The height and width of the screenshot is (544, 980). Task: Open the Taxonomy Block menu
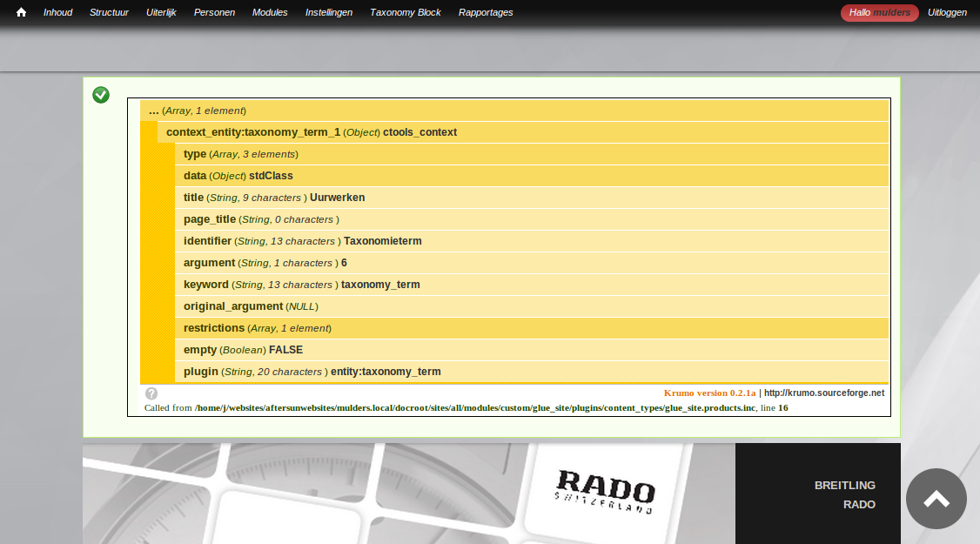(x=406, y=12)
